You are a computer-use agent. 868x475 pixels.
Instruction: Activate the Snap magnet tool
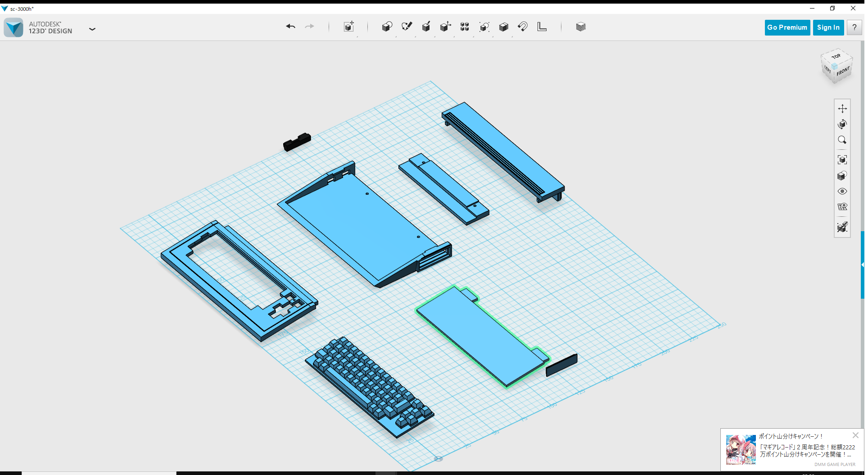(523, 27)
